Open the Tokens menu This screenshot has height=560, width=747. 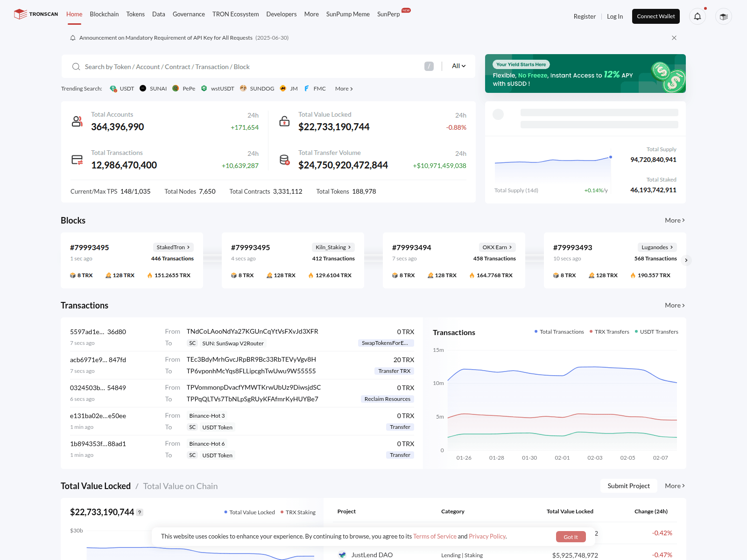pos(135,14)
